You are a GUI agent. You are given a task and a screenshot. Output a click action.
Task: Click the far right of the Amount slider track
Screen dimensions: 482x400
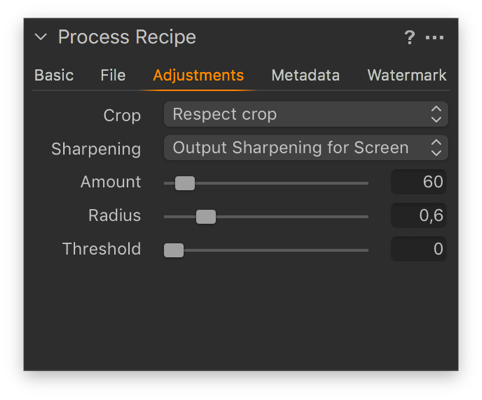(366, 183)
